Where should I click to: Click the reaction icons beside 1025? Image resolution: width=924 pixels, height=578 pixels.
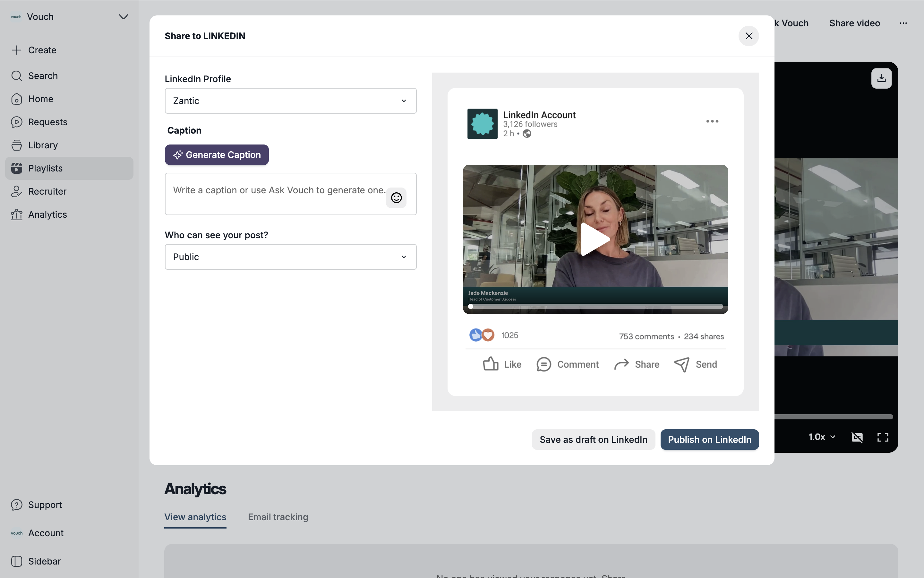tap(482, 335)
